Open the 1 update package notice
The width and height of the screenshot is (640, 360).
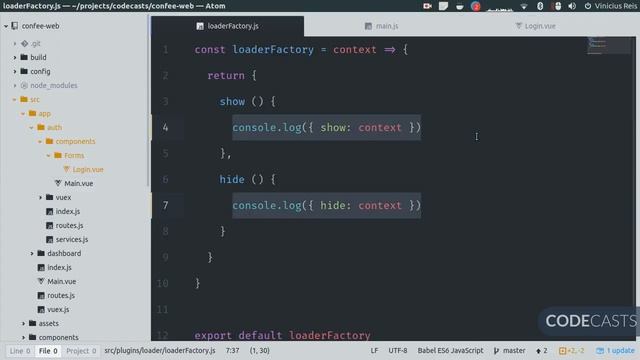point(615,351)
